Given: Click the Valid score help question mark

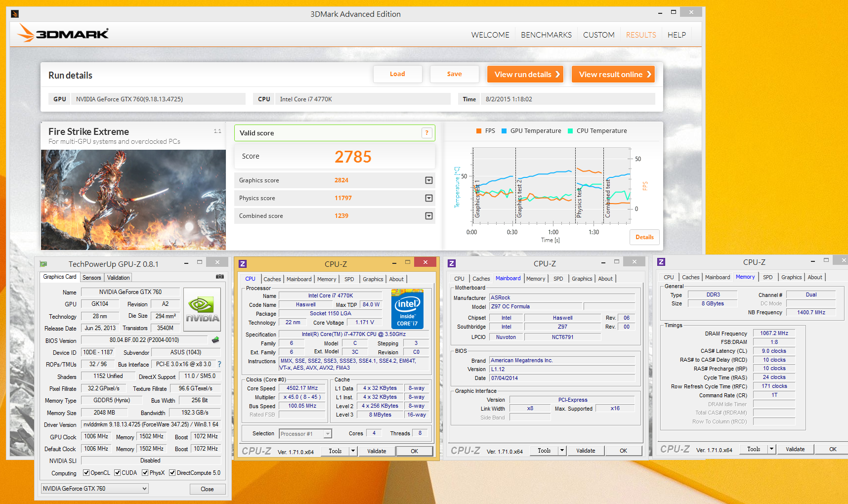Looking at the screenshot, I should click(427, 133).
